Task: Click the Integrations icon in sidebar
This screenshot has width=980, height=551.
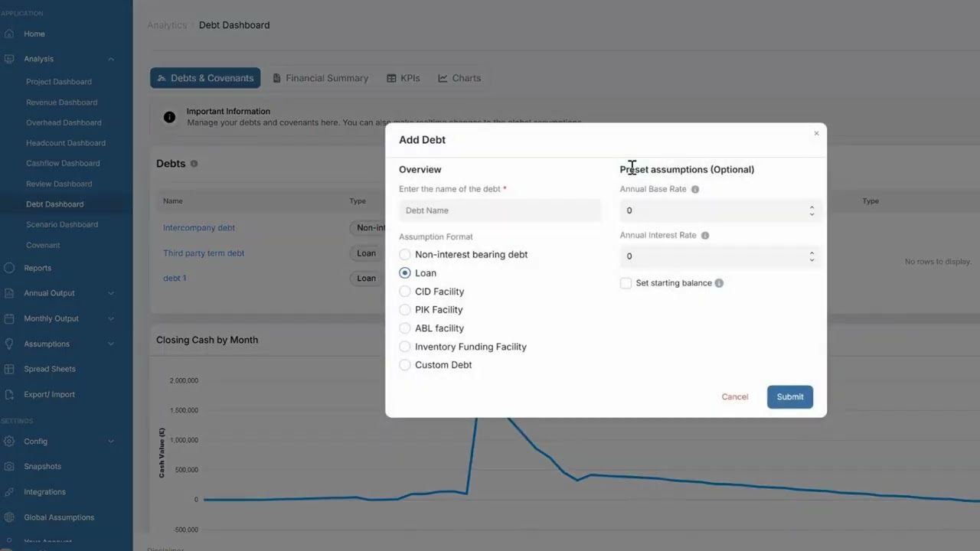Action: (x=9, y=492)
